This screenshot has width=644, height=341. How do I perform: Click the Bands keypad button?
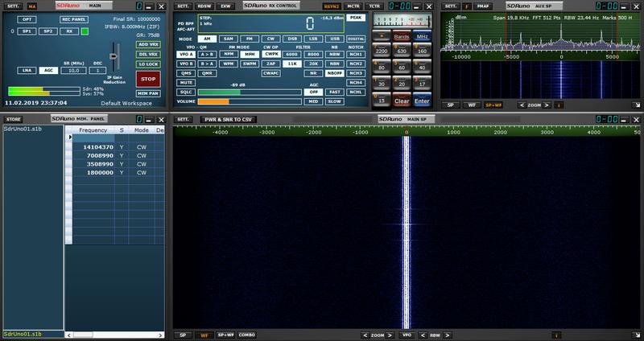pyautogui.click(x=401, y=36)
